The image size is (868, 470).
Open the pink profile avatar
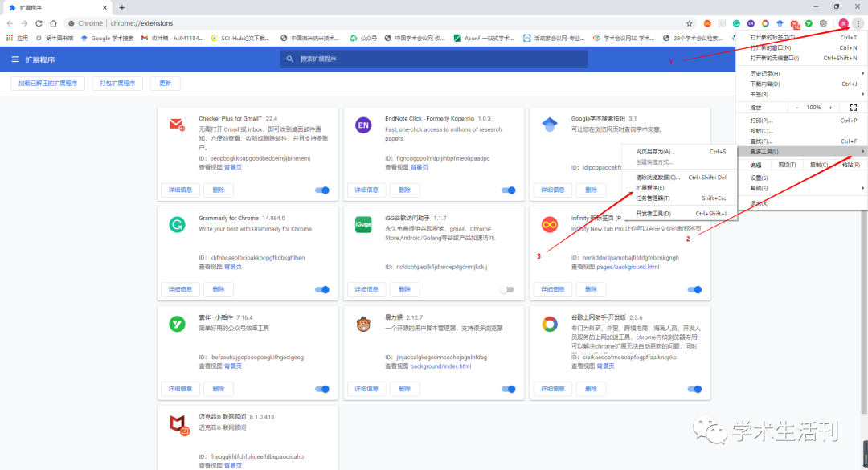844,23
